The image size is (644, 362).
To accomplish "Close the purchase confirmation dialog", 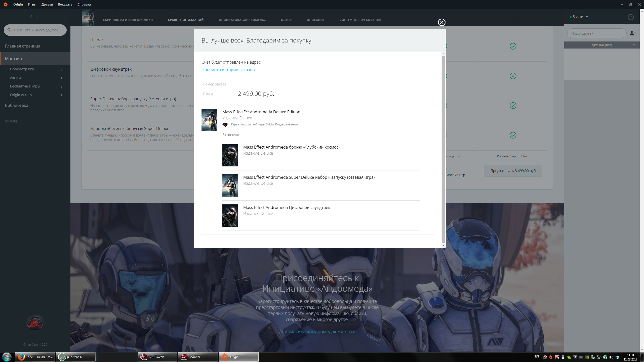I will click(441, 22).
